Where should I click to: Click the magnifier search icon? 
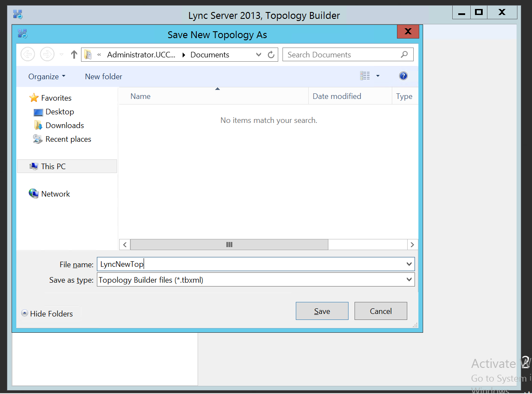click(404, 54)
